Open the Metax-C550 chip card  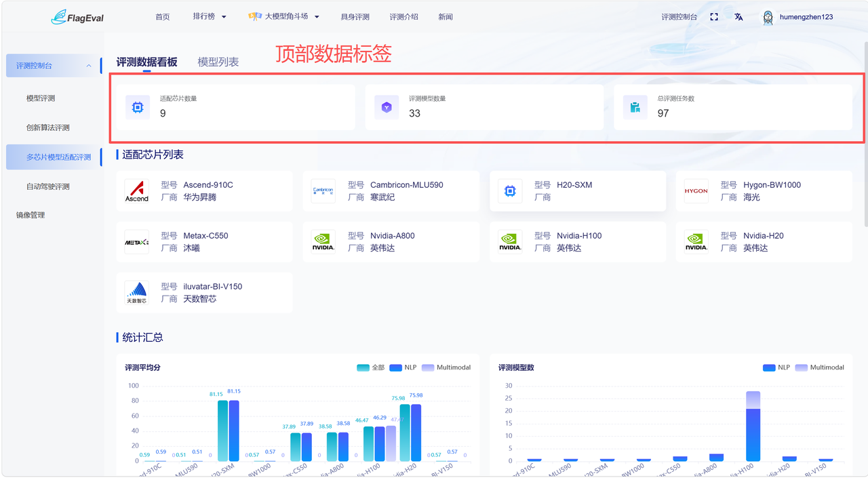[x=204, y=242]
